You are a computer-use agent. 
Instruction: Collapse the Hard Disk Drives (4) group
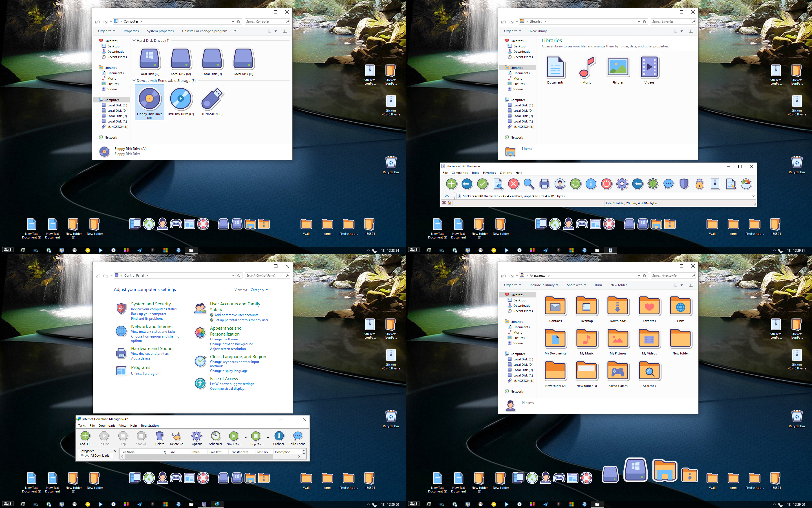click(x=134, y=40)
